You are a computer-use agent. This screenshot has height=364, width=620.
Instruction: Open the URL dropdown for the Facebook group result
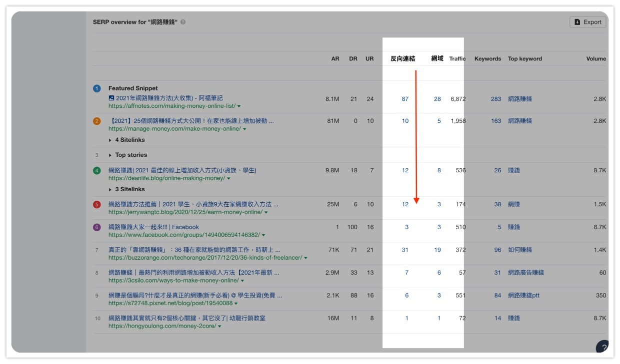263,235
